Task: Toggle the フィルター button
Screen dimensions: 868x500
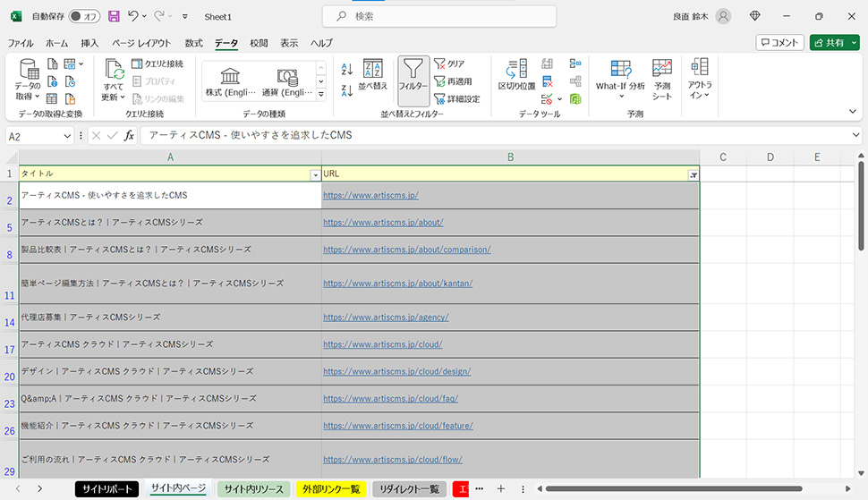Action: 413,81
